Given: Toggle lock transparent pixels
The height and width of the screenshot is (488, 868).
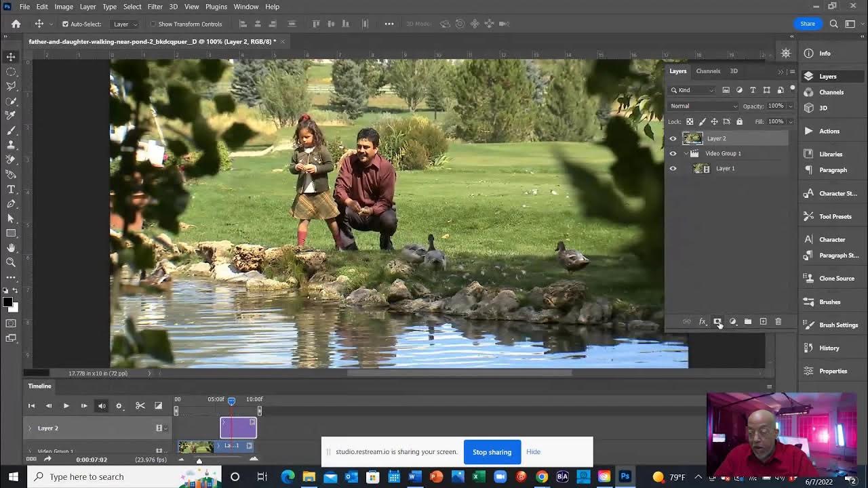Looking at the screenshot, I should [x=690, y=122].
